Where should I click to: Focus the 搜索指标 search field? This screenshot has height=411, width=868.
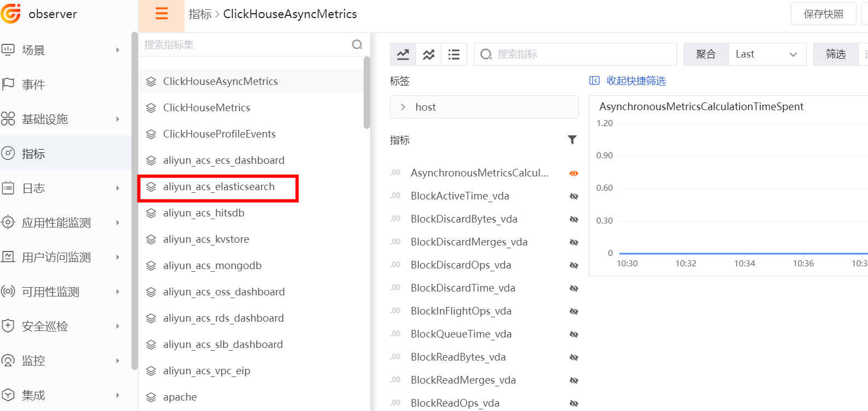click(575, 54)
